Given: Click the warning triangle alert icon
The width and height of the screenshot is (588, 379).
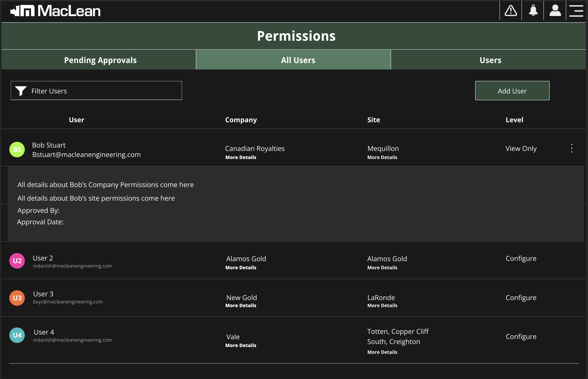Looking at the screenshot, I should tap(510, 11).
